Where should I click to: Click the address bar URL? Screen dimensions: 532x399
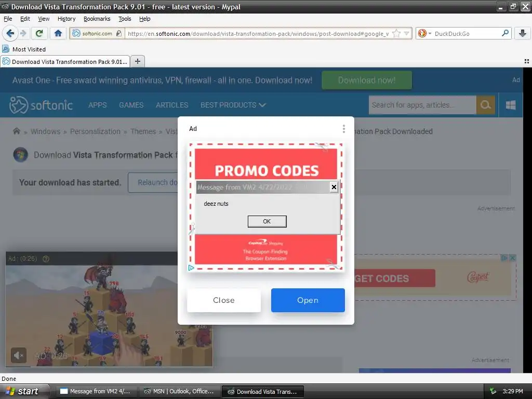coord(258,33)
